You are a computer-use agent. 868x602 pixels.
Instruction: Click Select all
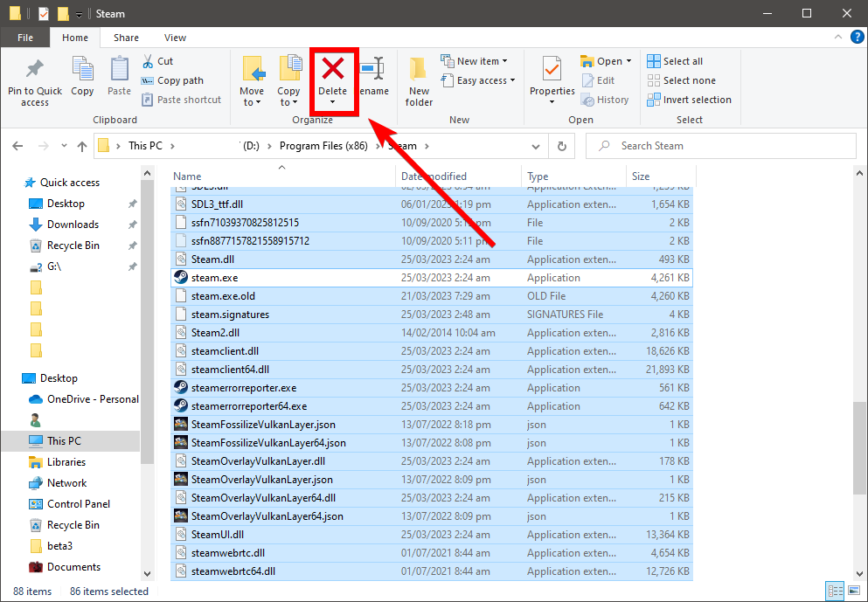click(675, 61)
